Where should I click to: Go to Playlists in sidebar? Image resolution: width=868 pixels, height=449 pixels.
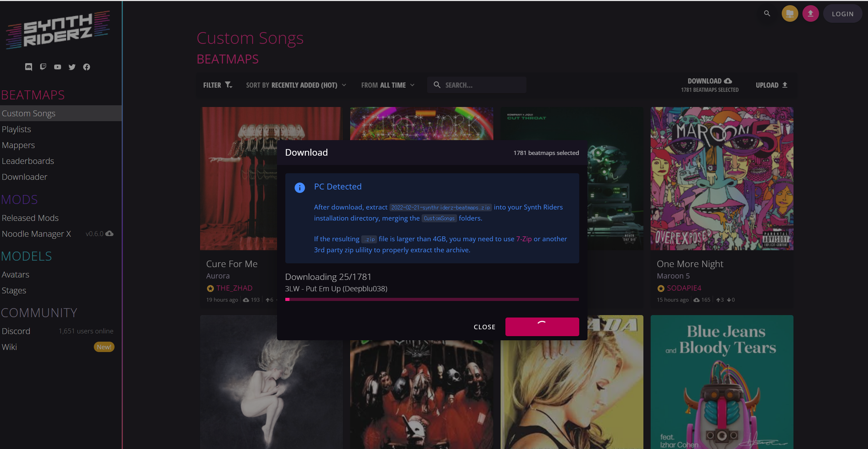(17, 129)
